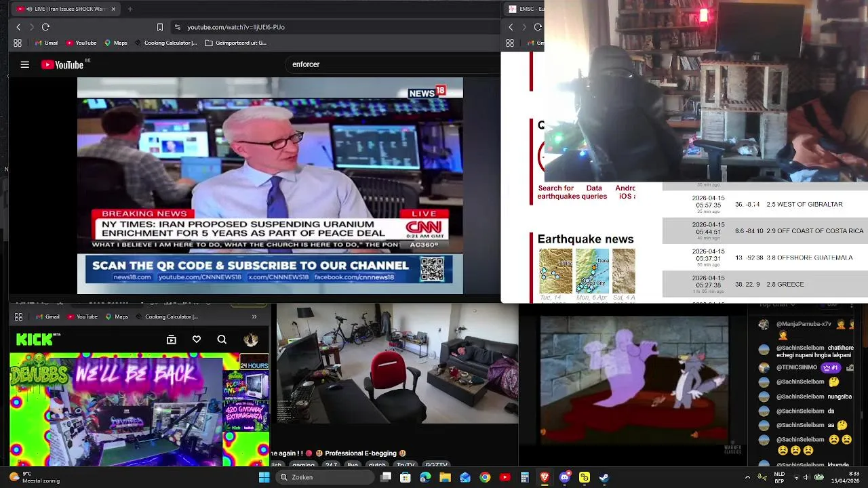Click the Tom and Jerry cartoon video

pos(634,380)
